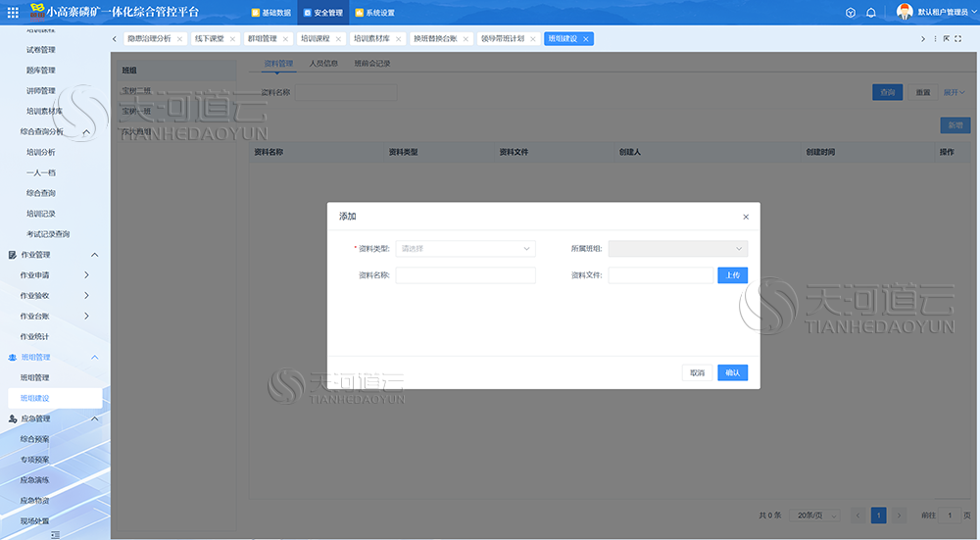Close the 线下课堂 tab
Viewport: 980px width, 540px height.
tap(232, 39)
